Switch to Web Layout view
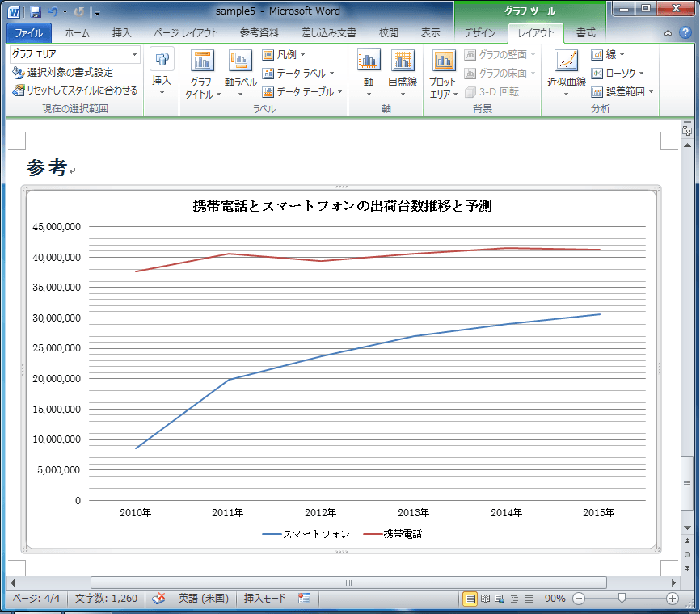The height and width of the screenshot is (614, 700). pyautogui.click(x=500, y=599)
